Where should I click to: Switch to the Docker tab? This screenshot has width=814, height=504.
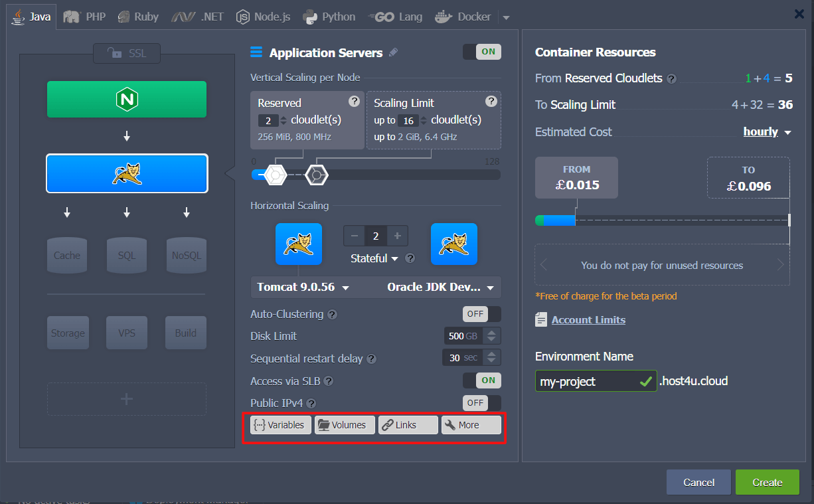[x=463, y=16]
